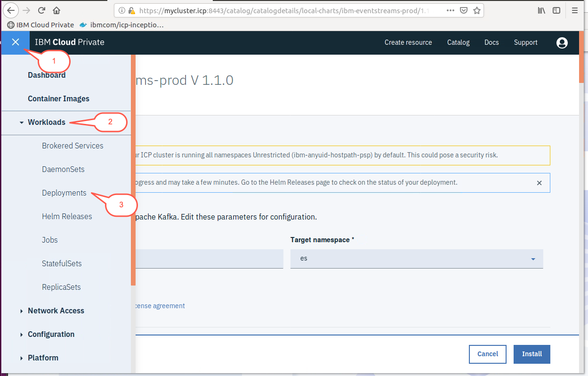Open user account avatar menu

562,42
